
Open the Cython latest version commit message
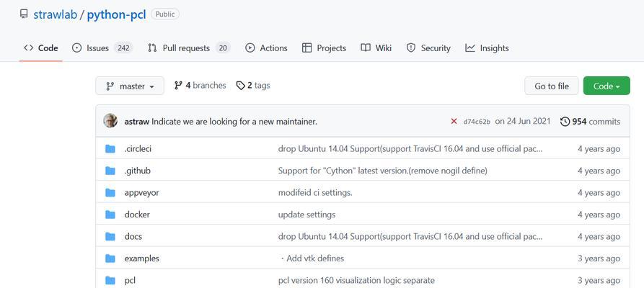tap(383, 171)
